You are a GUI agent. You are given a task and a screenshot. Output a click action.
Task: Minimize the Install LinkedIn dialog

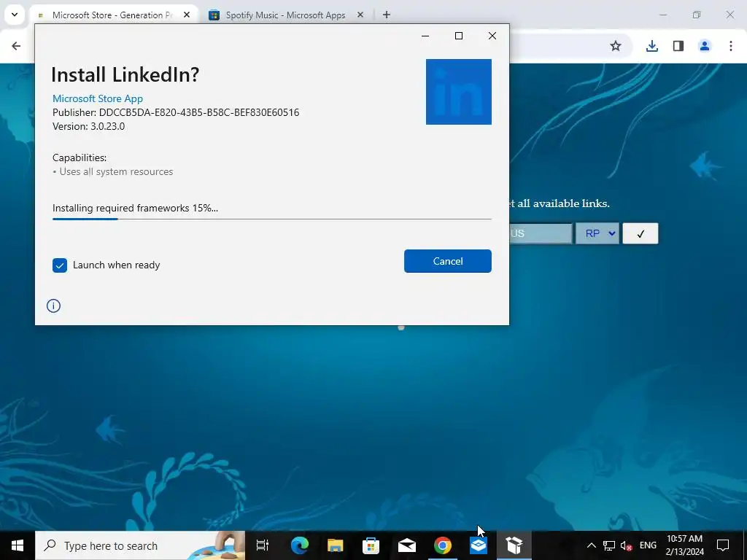[425, 36]
